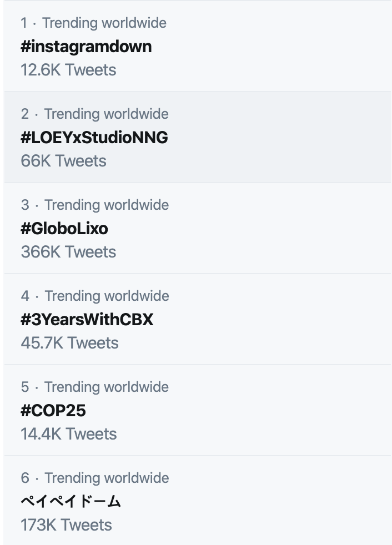The image size is (392, 545).
Task: Click the "5 · Trending worldwide" label
Action: click(94, 387)
